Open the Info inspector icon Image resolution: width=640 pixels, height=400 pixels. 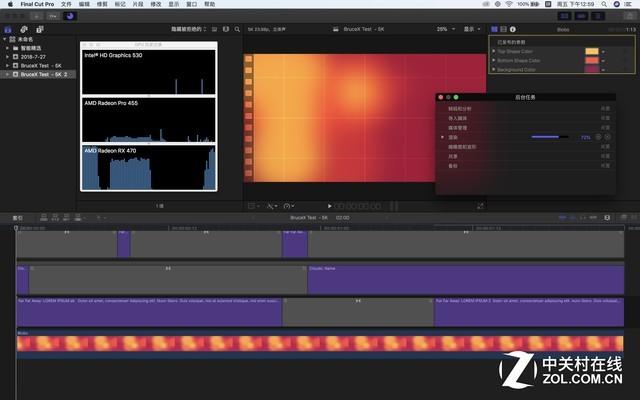513,29
